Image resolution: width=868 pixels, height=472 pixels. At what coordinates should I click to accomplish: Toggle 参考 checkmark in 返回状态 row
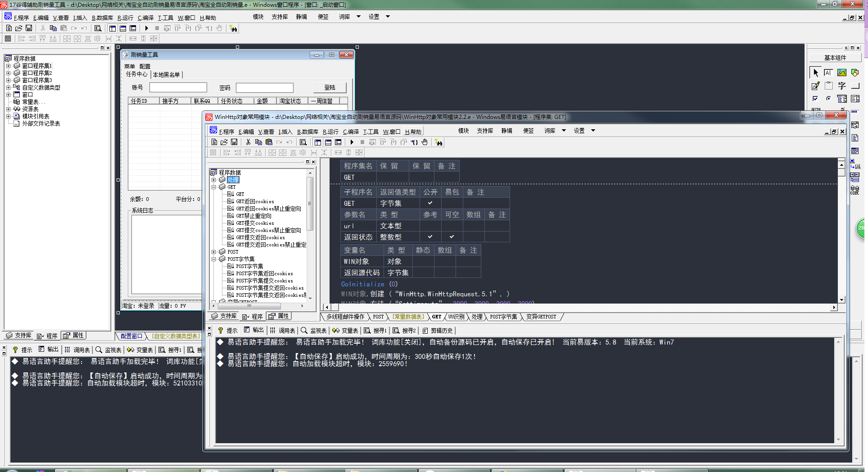(430, 236)
